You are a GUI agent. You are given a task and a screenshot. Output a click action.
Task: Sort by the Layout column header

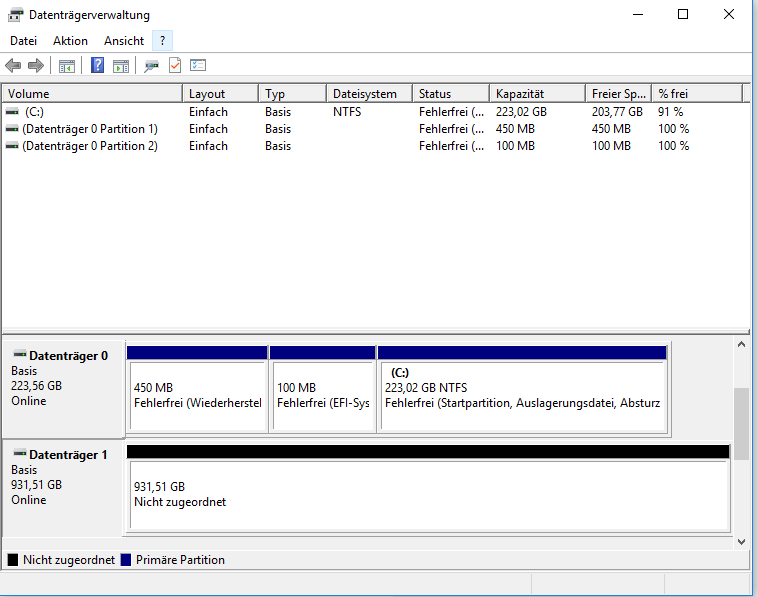pos(220,94)
